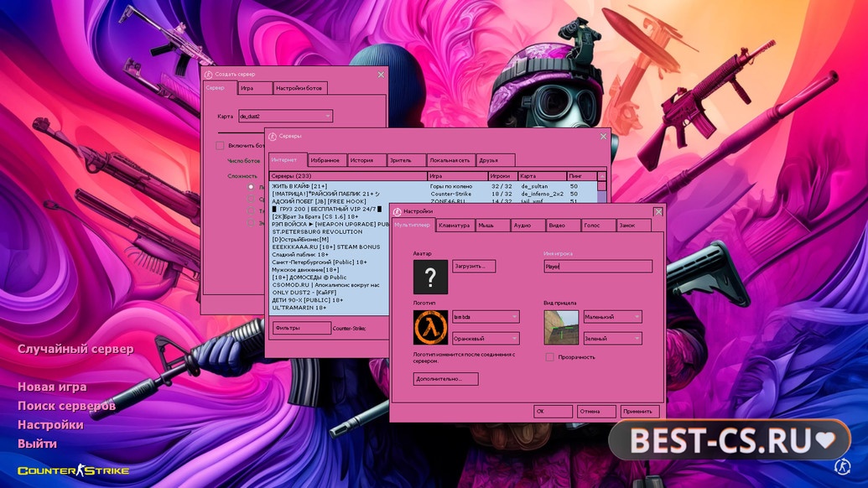The image size is (868, 488).
Task: Click Случайный сервер in the main menu
Action: click(75, 349)
